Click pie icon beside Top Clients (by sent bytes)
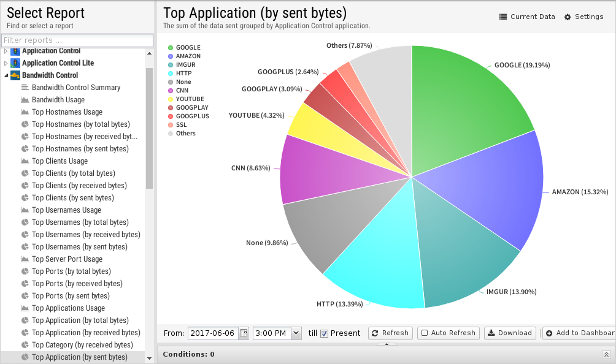This screenshot has height=364, width=616. pos(25,198)
